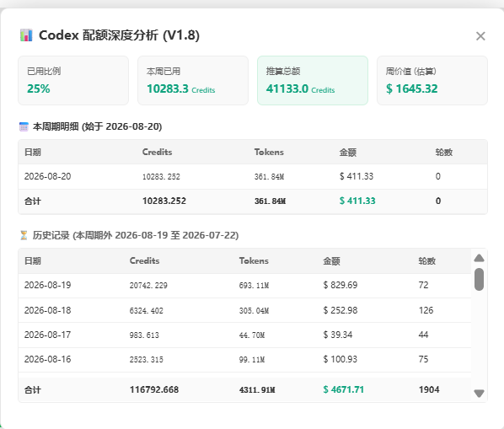Select the 2026-08-19 history row

click(x=245, y=286)
